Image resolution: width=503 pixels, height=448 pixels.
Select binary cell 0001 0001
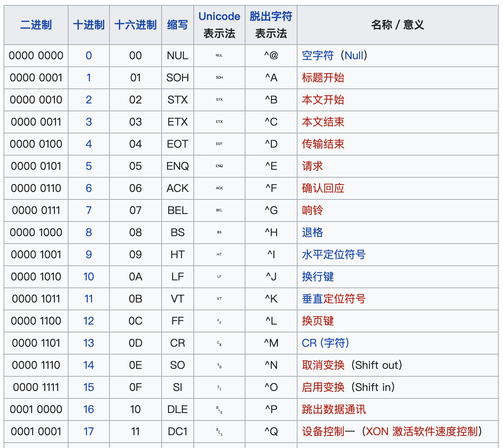click(x=36, y=432)
